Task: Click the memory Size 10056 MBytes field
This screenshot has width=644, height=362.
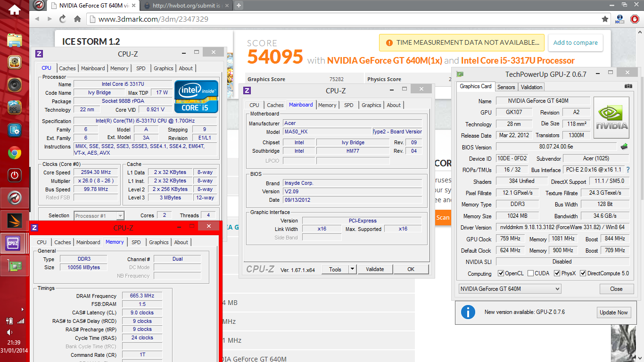Action: (x=83, y=267)
